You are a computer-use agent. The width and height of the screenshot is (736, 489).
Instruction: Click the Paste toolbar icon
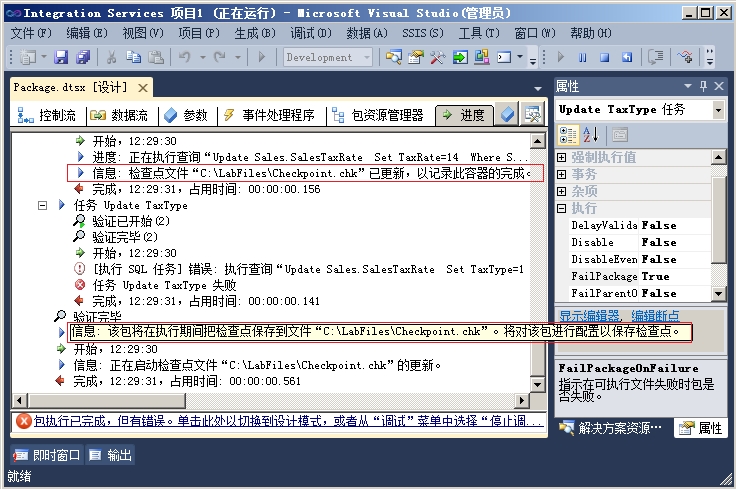tap(155, 57)
